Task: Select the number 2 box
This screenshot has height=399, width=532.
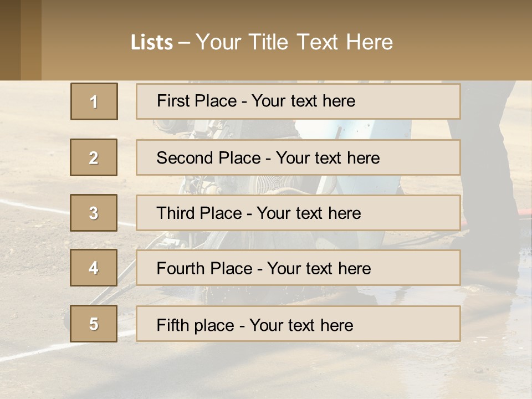Action: pyautogui.click(x=94, y=157)
